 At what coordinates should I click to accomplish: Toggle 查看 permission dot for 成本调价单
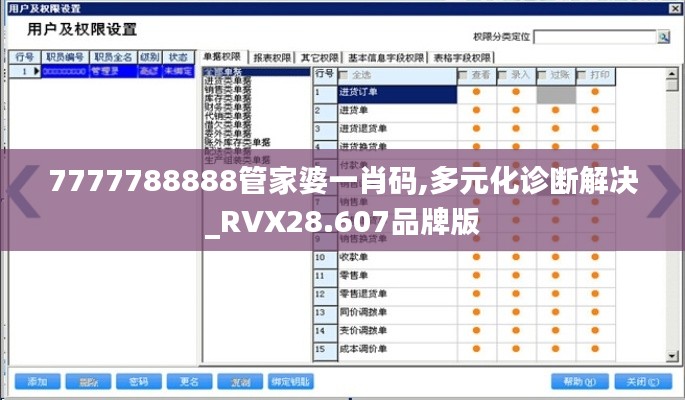pos(476,348)
